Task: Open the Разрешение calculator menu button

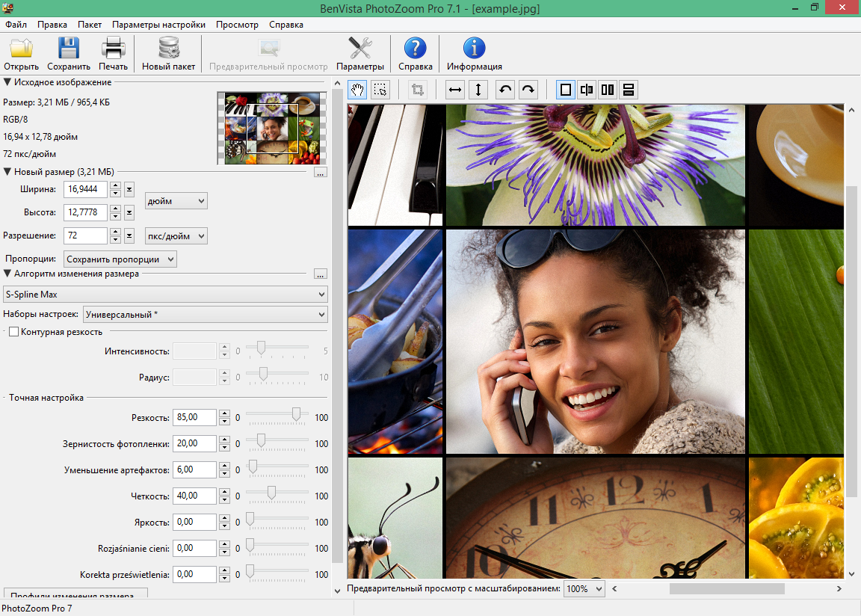Action: pyautogui.click(x=129, y=236)
